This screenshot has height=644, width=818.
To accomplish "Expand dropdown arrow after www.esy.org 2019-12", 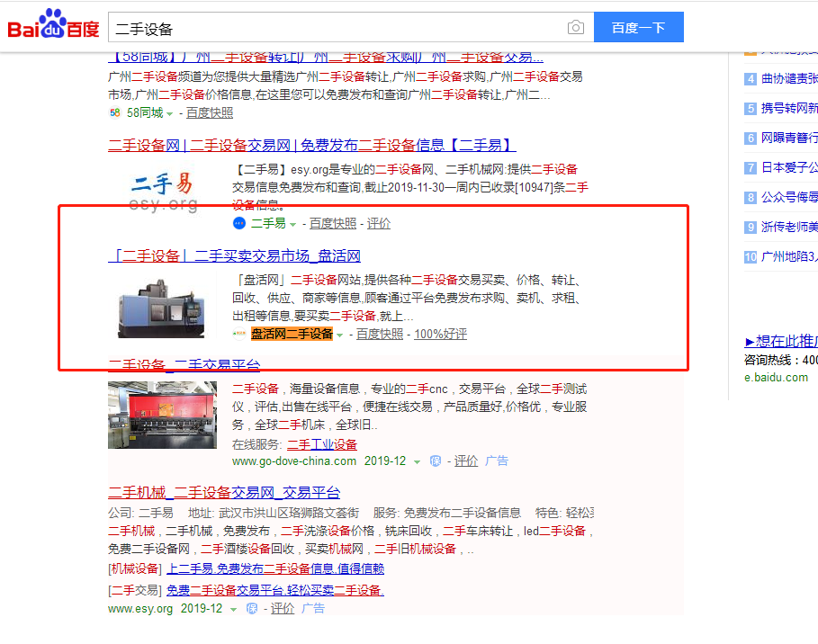I will [233, 610].
